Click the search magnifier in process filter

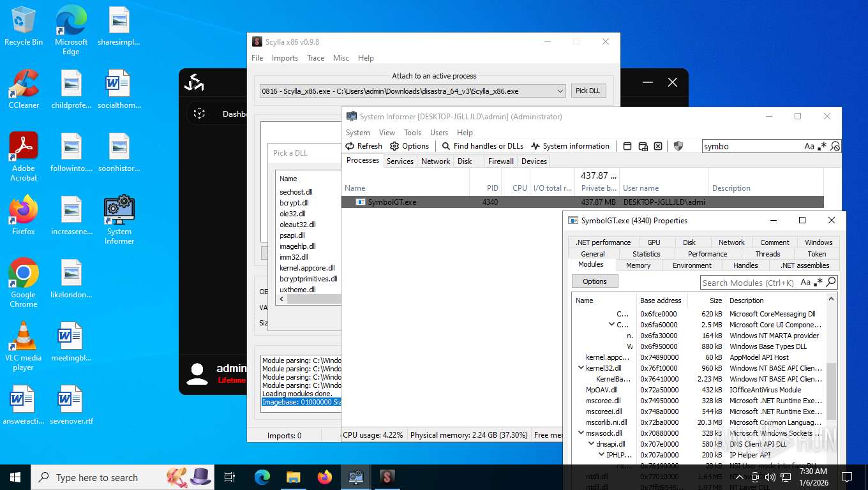point(835,146)
